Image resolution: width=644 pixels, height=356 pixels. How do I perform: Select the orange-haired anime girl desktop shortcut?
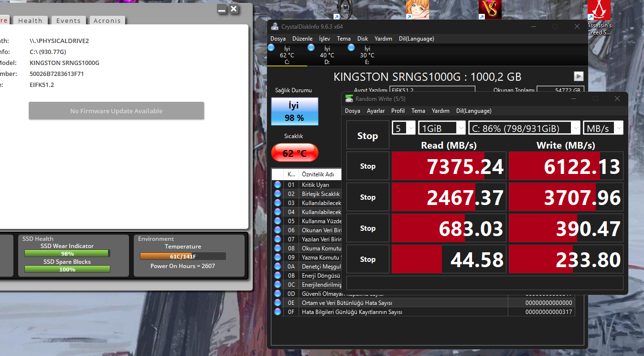(x=417, y=9)
